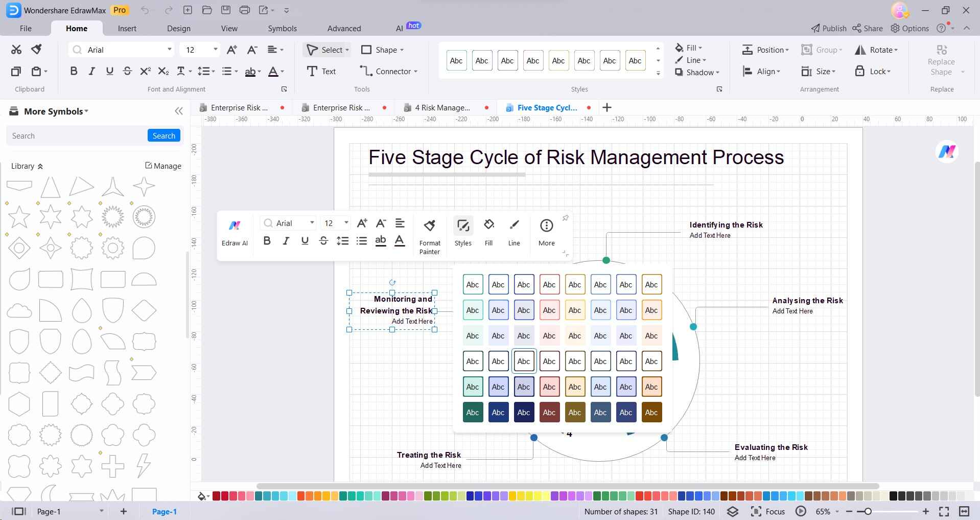Click the Search button in symbols panel
This screenshot has width=980, height=520.
pyautogui.click(x=164, y=135)
